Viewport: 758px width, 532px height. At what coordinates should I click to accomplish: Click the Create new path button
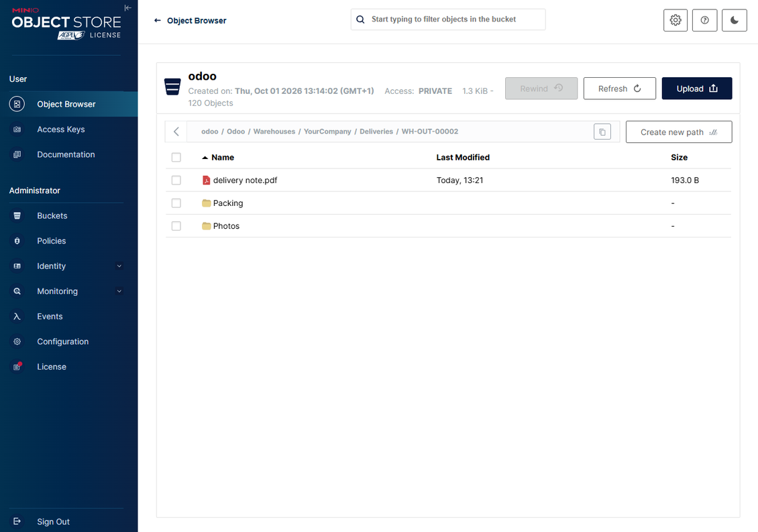click(679, 132)
